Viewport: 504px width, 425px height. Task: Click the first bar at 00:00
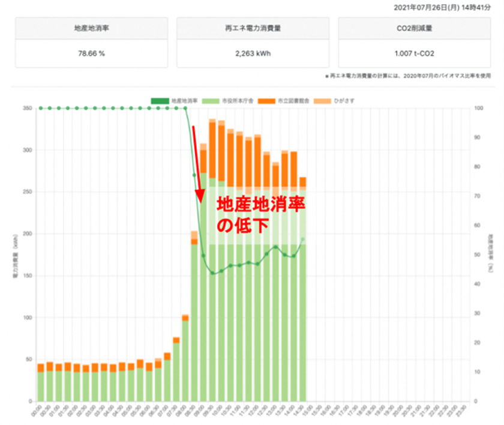tap(41, 382)
